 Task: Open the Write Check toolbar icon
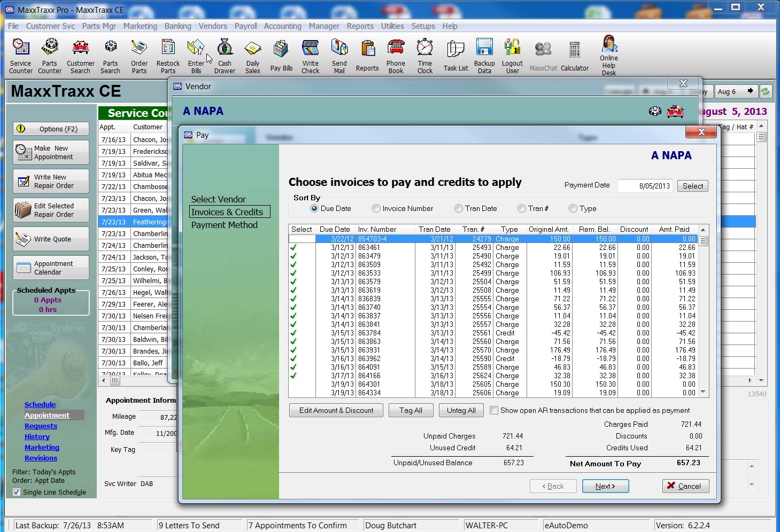click(311, 56)
